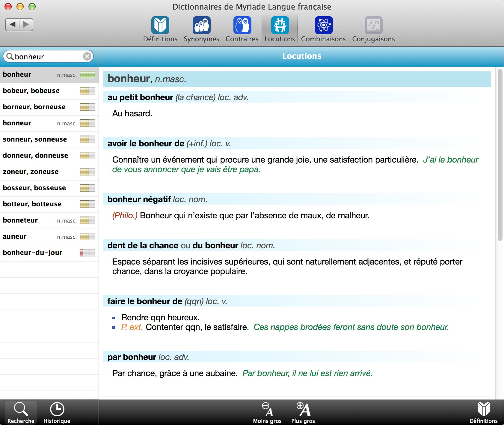Open the Historique panel
This screenshot has width=504, height=425.
(x=57, y=413)
